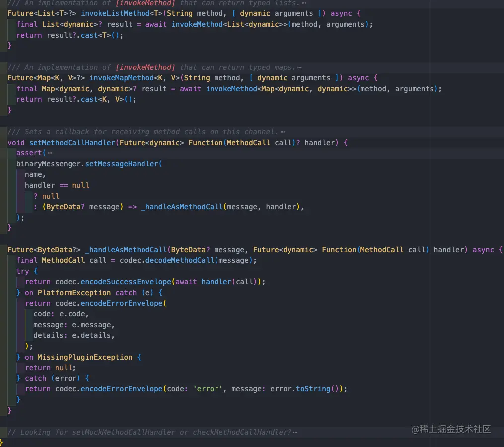Click 'message: e.message,' line

pyautogui.click(x=74, y=325)
